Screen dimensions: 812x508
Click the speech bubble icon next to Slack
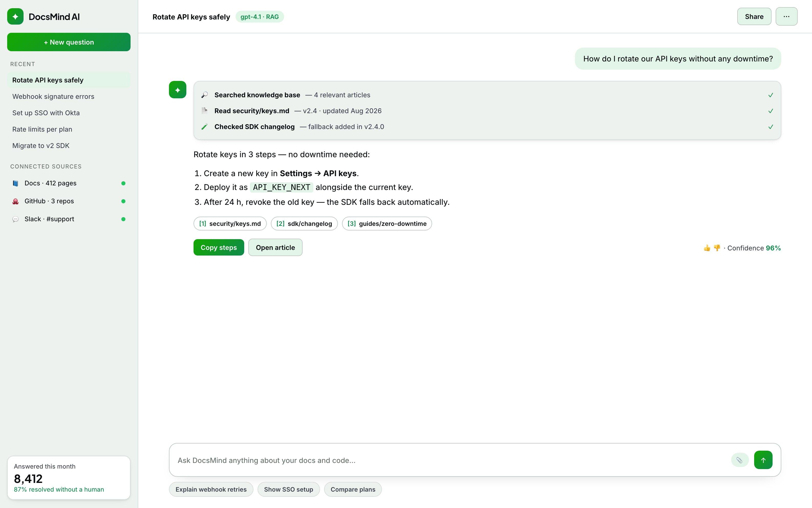click(x=15, y=219)
